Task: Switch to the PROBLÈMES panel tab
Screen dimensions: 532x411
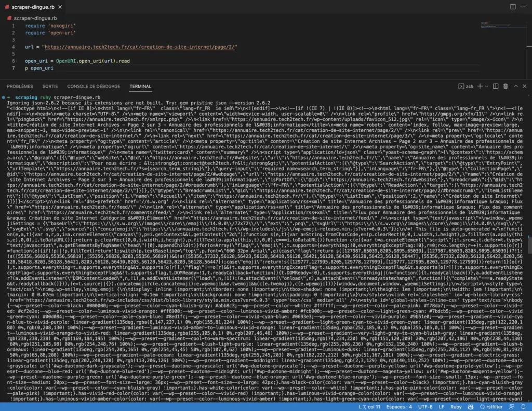Action: tap(20, 86)
